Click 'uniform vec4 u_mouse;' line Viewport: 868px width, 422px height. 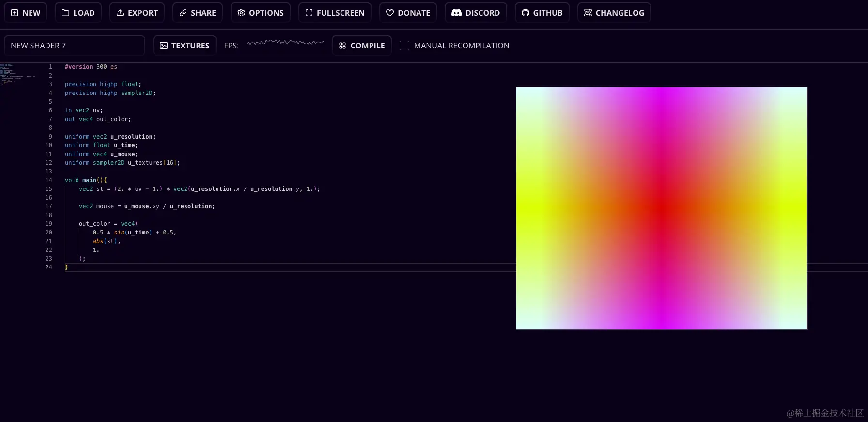(101, 154)
